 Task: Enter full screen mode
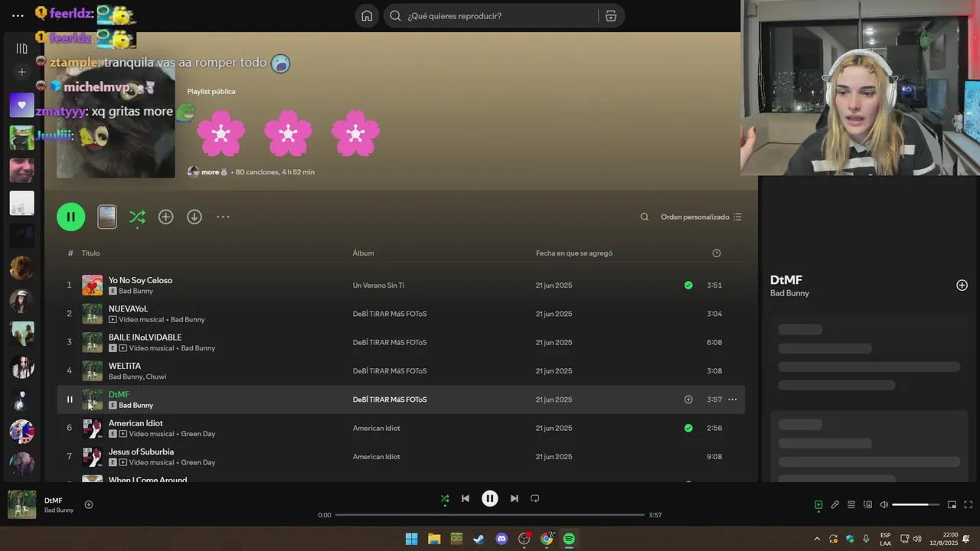(x=969, y=504)
